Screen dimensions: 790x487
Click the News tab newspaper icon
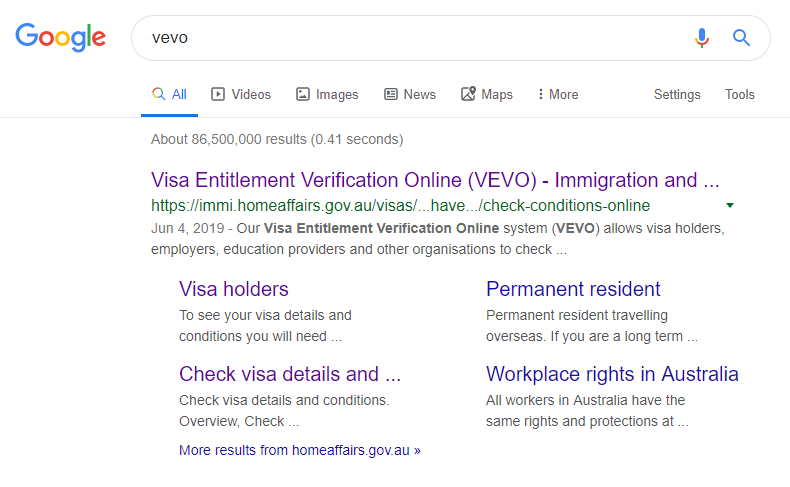[390, 94]
